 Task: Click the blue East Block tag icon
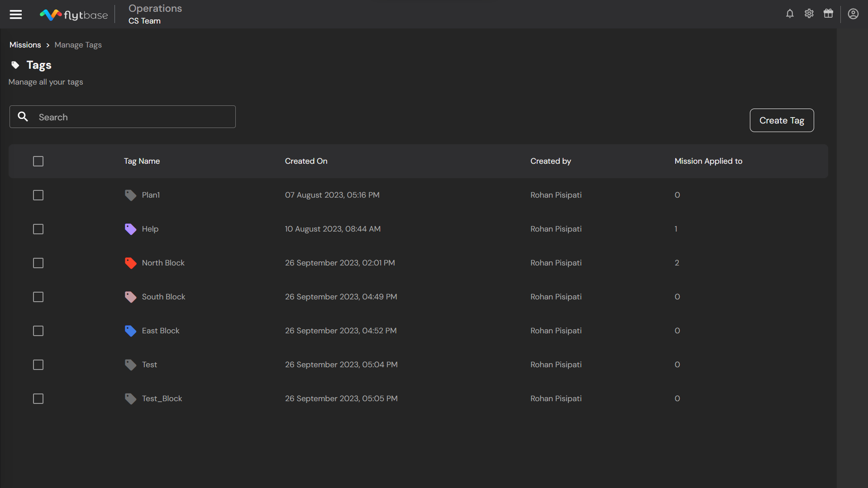[130, 331]
